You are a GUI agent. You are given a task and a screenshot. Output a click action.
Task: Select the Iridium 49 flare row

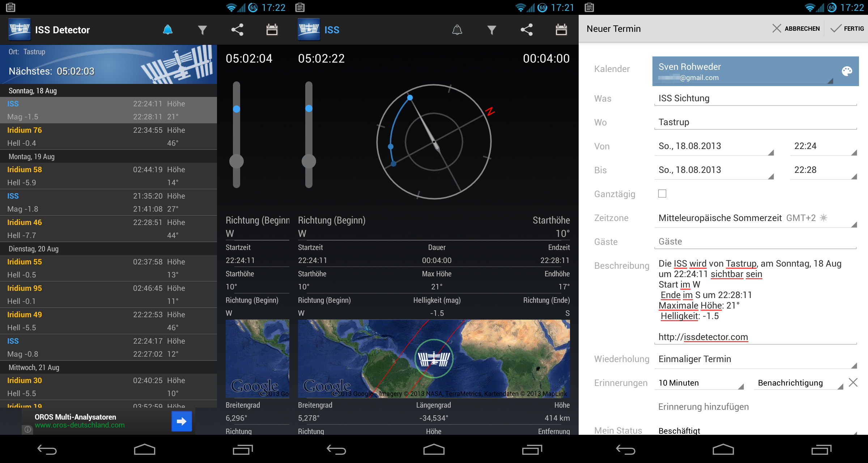(x=109, y=321)
